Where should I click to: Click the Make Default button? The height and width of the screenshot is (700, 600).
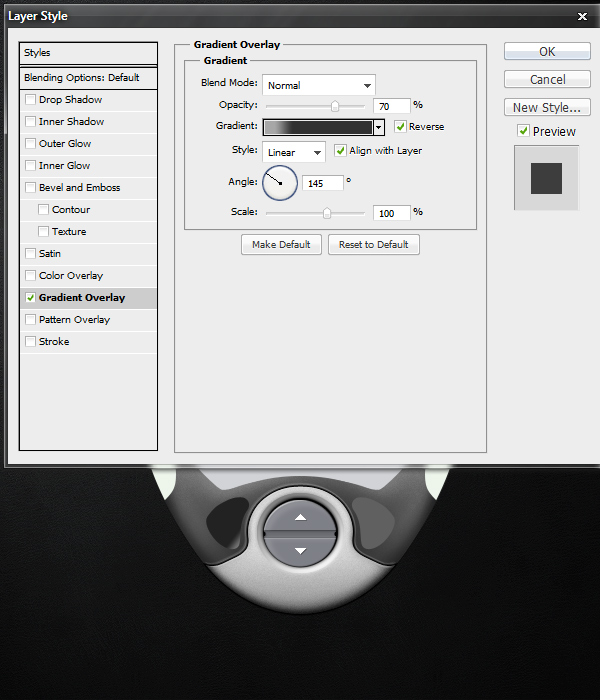click(281, 245)
